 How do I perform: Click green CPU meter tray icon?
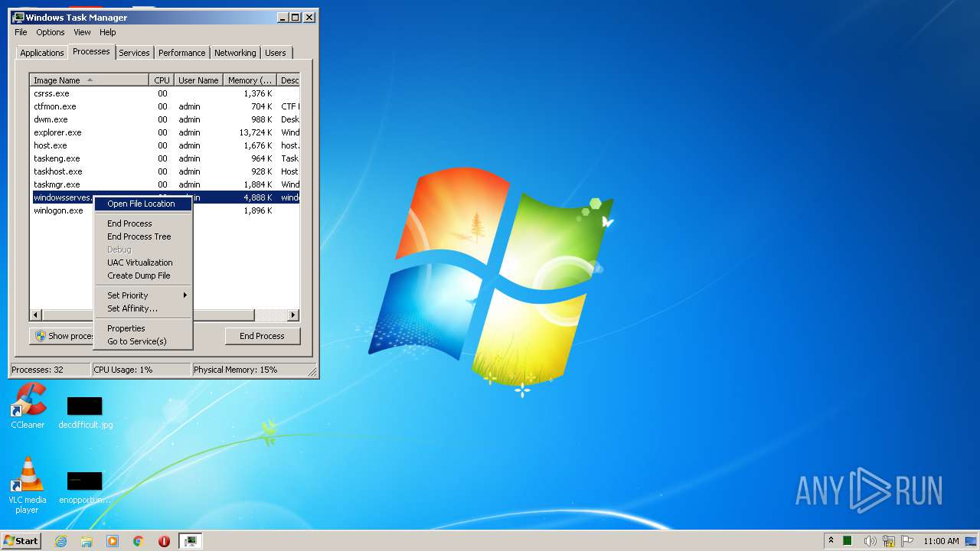pyautogui.click(x=848, y=541)
